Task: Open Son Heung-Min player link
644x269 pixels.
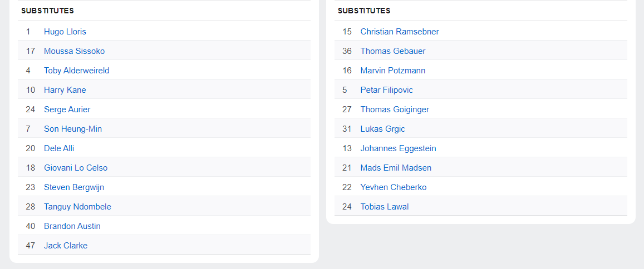Action: point(73,129)
